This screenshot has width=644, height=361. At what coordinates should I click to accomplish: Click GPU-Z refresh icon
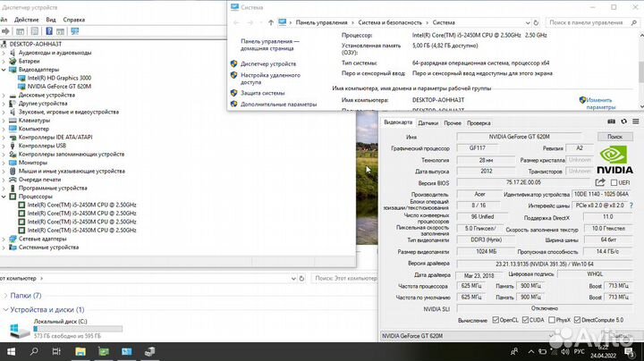coord(624,122)
